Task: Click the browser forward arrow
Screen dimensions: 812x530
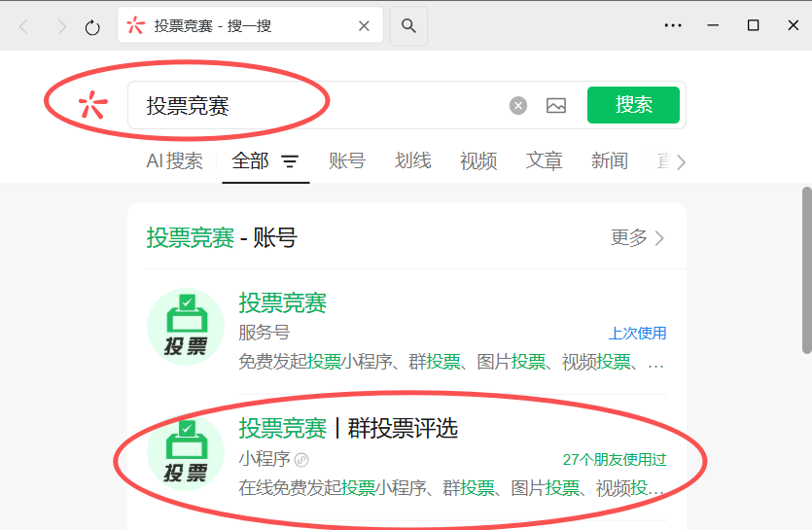Action: (61, 26)
